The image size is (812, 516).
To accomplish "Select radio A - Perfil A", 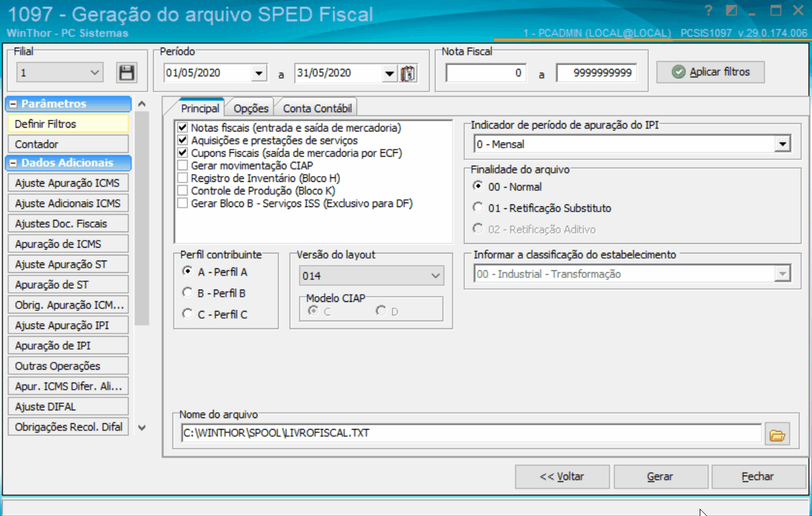I will [x=187, y=272].
